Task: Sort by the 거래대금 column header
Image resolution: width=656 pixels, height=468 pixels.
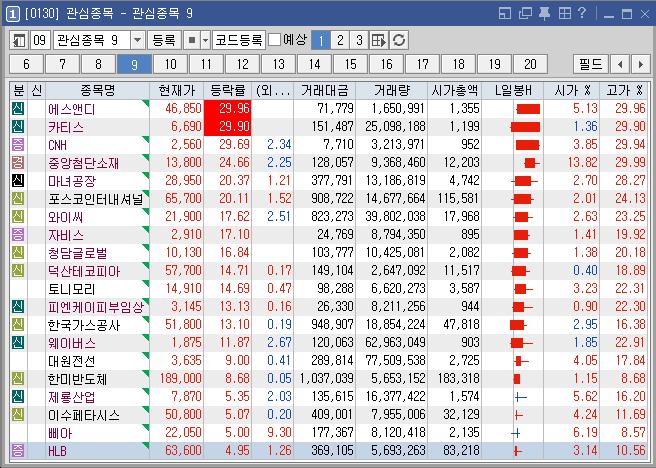Action: pos(325,90)
